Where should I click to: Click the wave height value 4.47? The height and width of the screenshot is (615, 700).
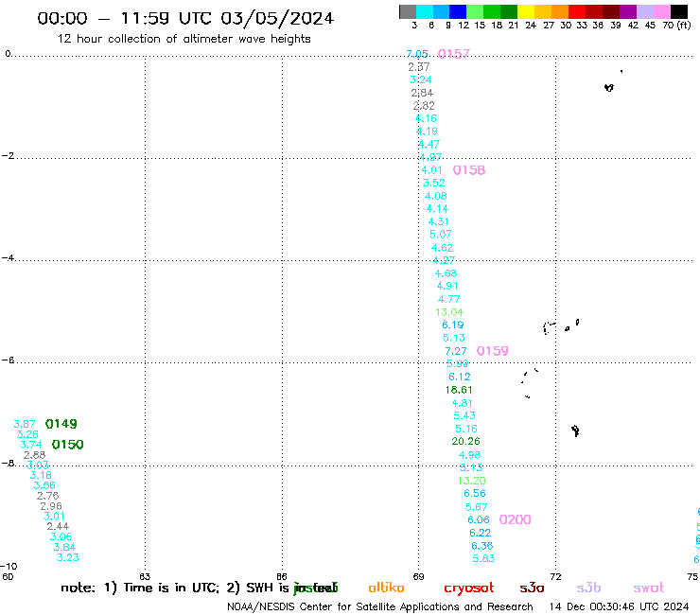429,145
